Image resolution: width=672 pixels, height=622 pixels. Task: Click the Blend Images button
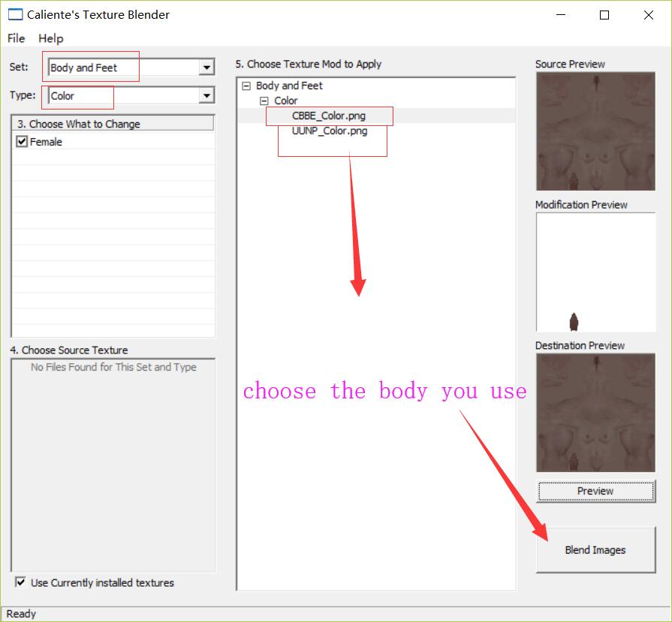tap(595, 550)
